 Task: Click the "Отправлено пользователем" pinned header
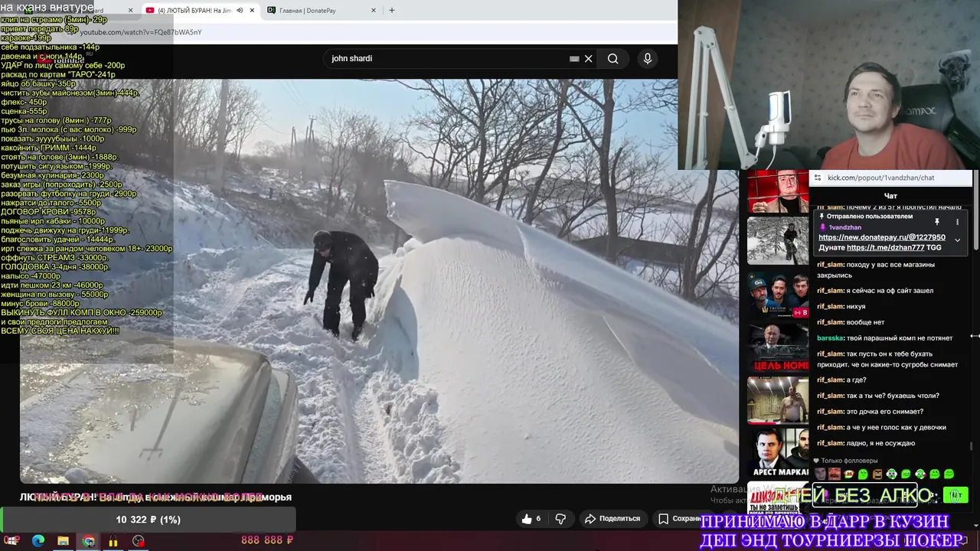pyautogui.click(x=870, y=217)
